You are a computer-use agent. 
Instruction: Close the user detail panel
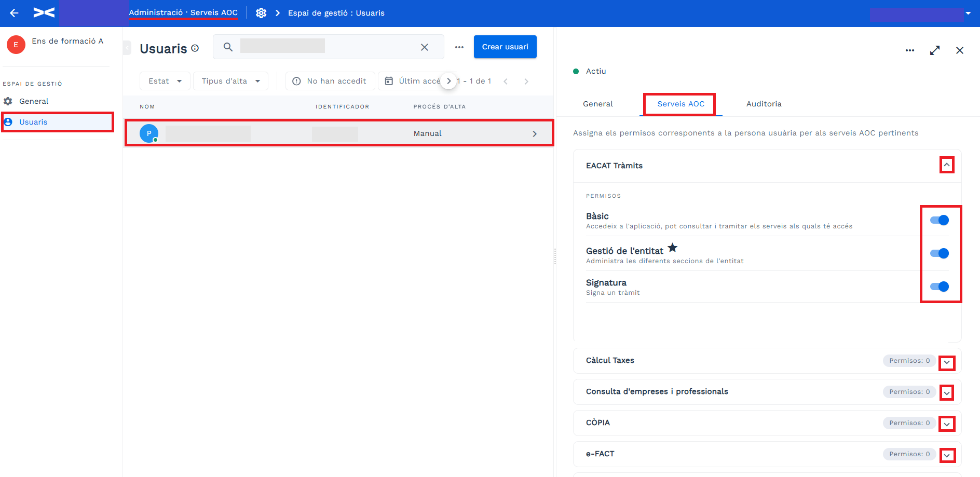(x=960, y=50)
